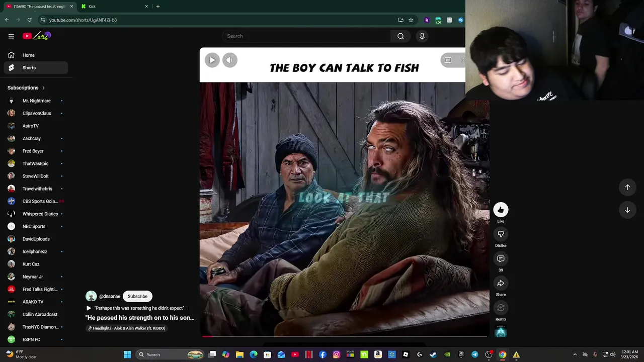Open NBC Sports channel

coord(35,226)
